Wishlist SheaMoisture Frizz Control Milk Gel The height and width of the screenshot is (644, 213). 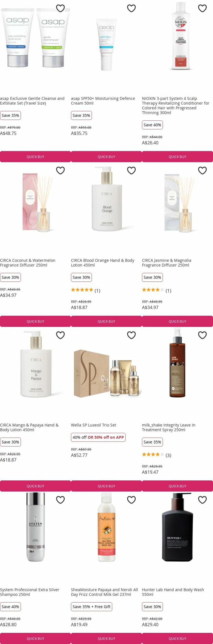pos(131,500)
